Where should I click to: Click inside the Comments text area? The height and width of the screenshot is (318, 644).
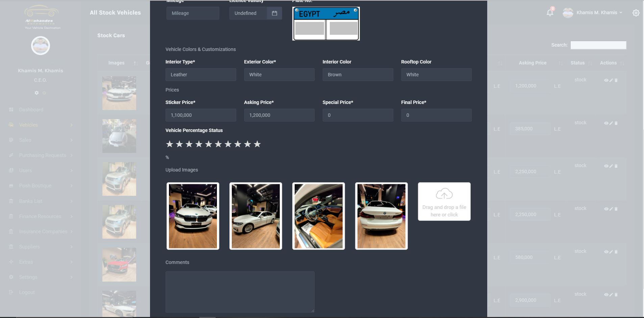(x=240, y=292)
